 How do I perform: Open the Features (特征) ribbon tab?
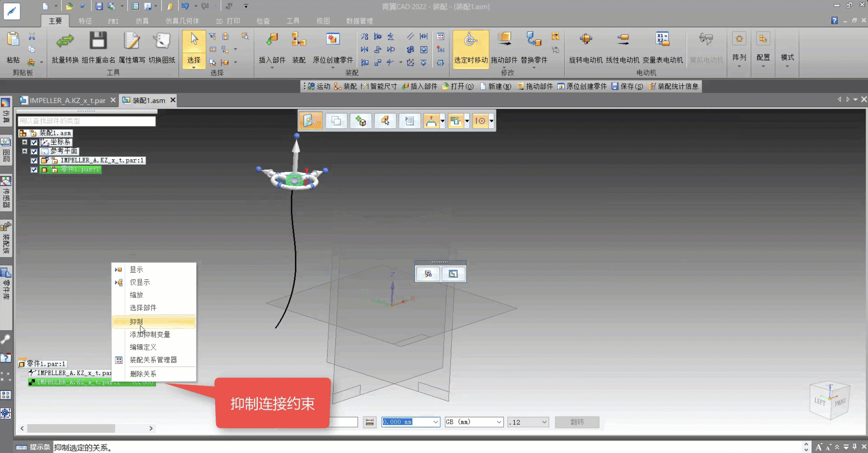click(85, 21)
